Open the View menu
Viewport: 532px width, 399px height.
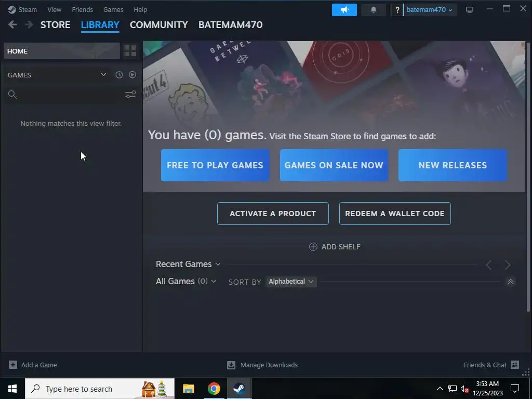click(x=54, y=10)
